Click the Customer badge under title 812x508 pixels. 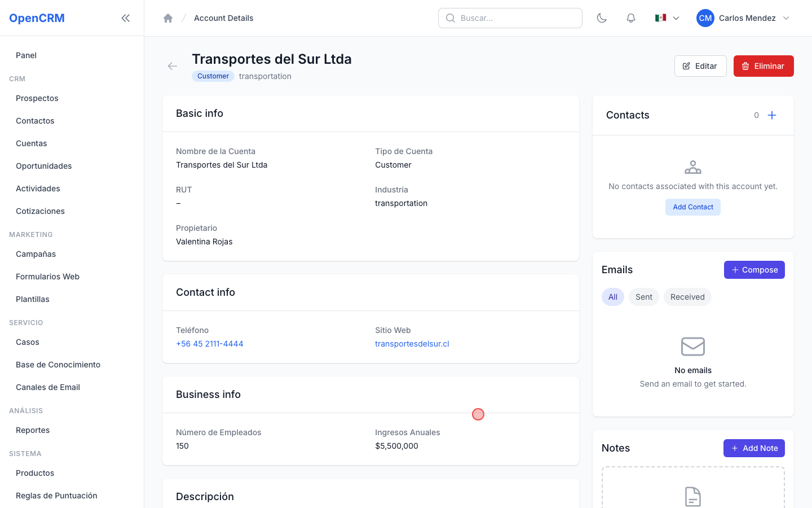click(x=213, y=76)
